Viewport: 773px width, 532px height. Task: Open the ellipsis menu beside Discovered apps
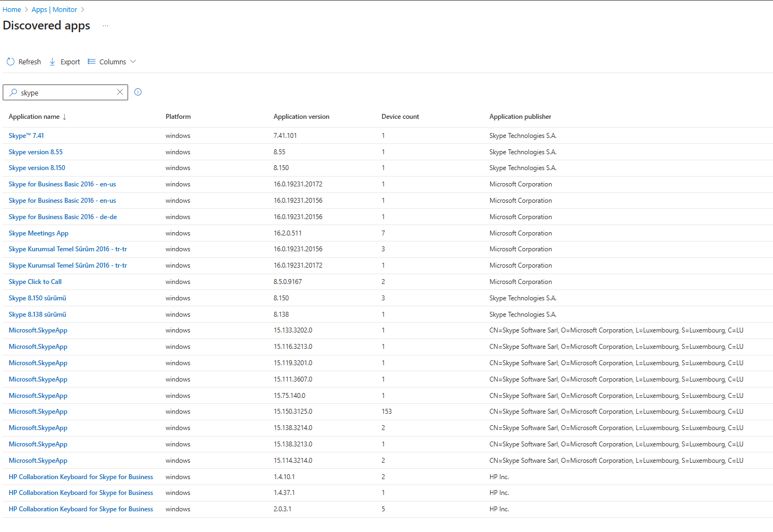tap(105, 26)
